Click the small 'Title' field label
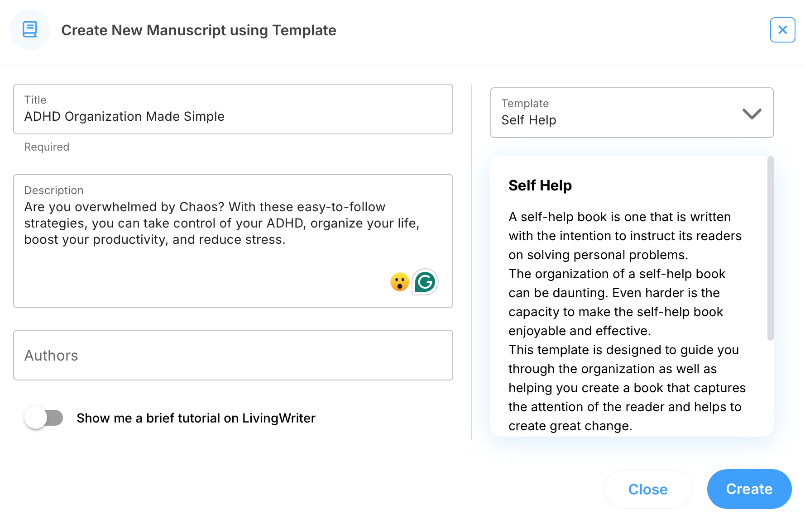The image size is (805, 532). 35,100
